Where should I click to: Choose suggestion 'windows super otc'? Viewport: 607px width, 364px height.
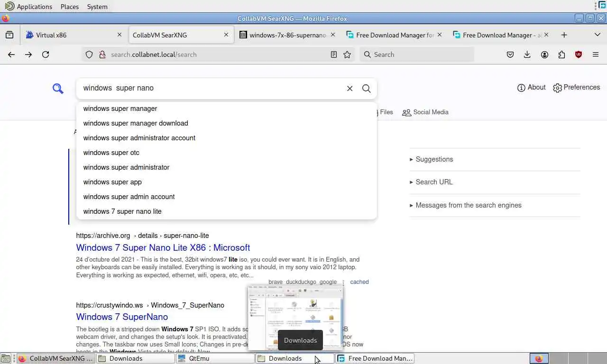point(226,153)
